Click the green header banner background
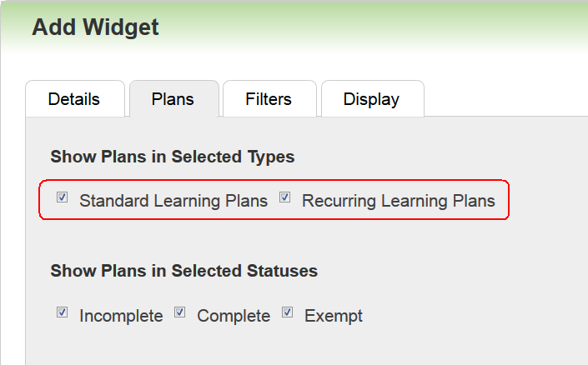 375,27
